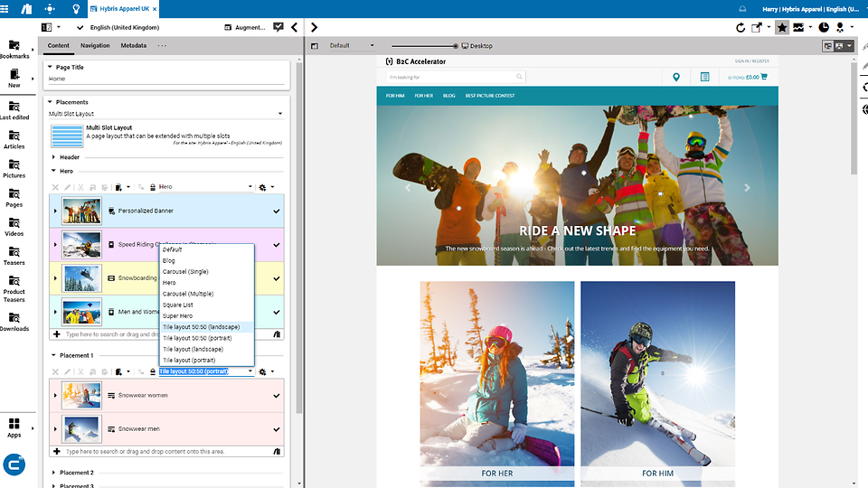Open the library books icon in top bar
This screenshot has height=488, width=868.
(26, 9)
